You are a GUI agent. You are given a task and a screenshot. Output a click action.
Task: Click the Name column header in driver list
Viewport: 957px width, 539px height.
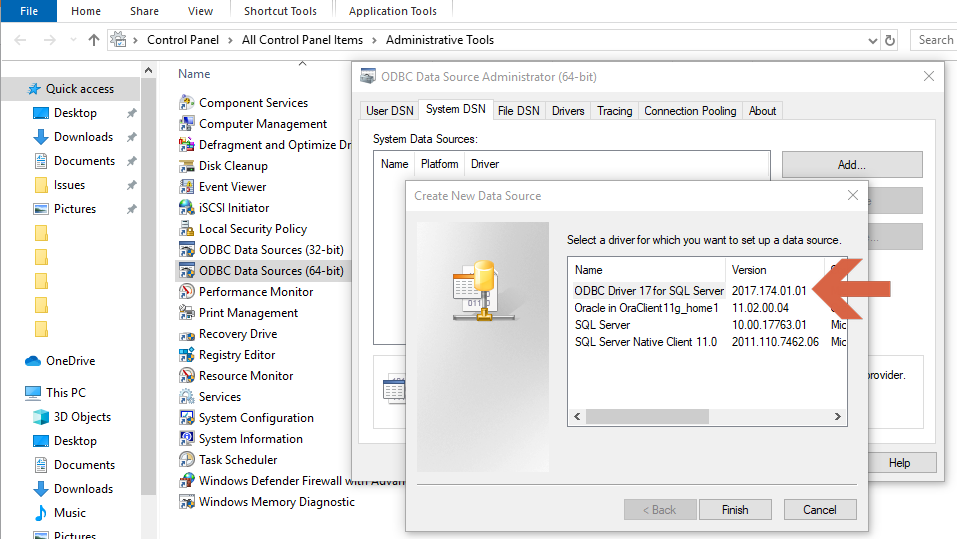click(x=646, y=270)
